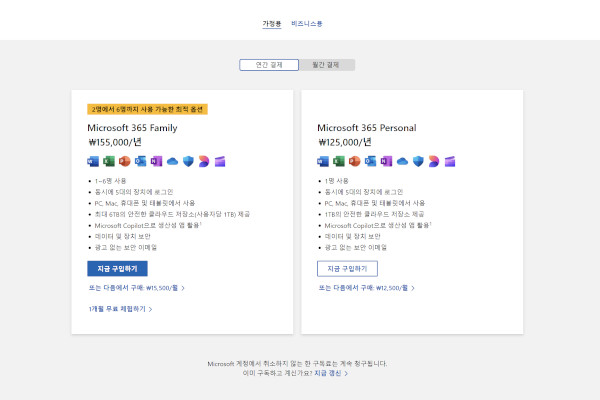Click the ₩155,000/년 price

[115, 142]
